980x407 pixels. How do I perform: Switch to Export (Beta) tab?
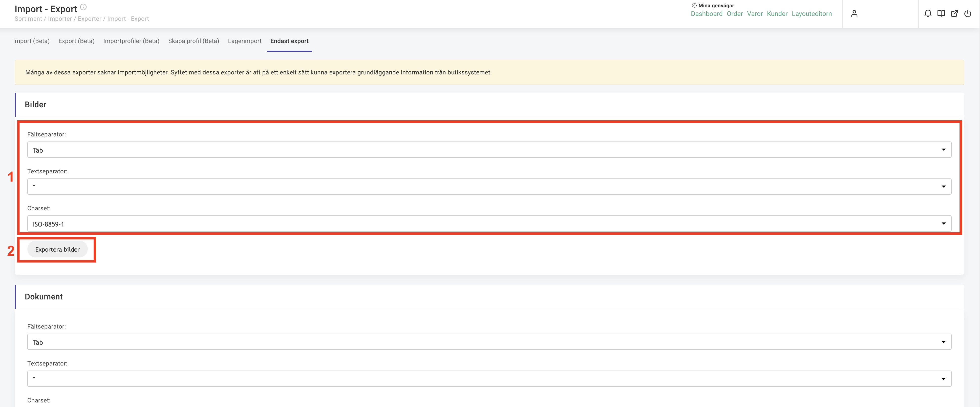[76, 41]
